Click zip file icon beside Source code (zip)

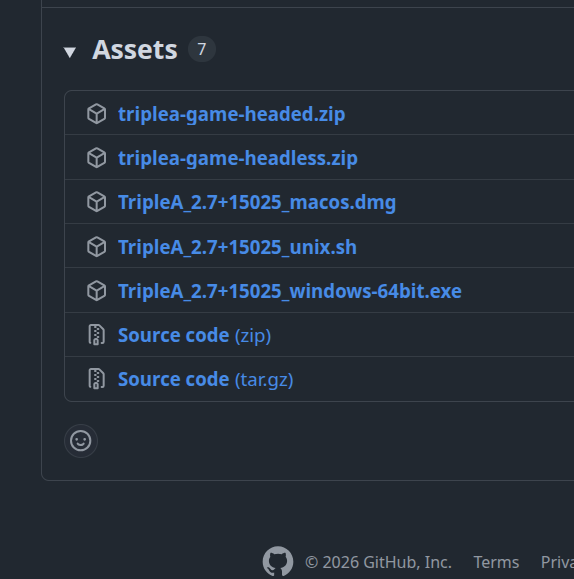click(x=97, y=335)
